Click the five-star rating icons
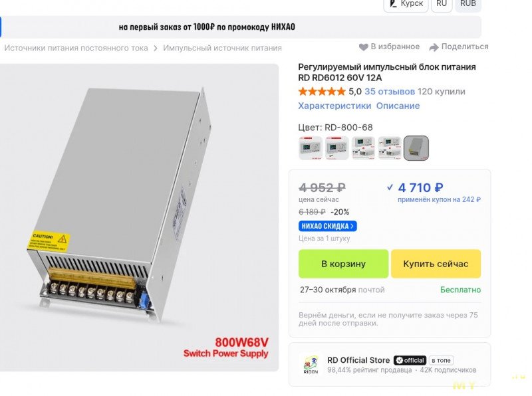Screen dimensions: 532x396 (322, 92)
